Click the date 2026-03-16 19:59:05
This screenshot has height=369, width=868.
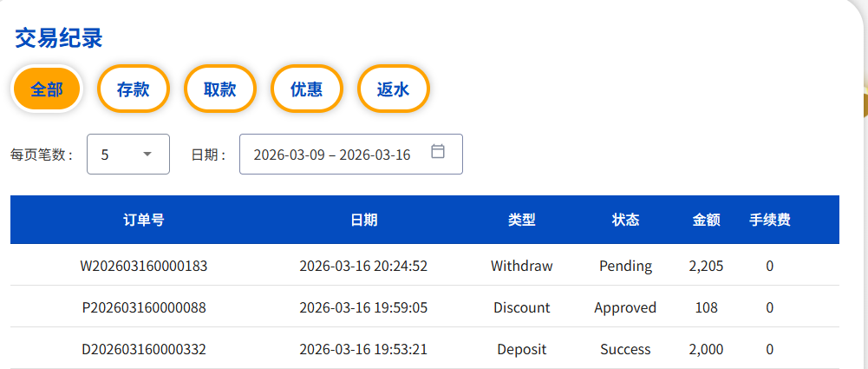363,307
